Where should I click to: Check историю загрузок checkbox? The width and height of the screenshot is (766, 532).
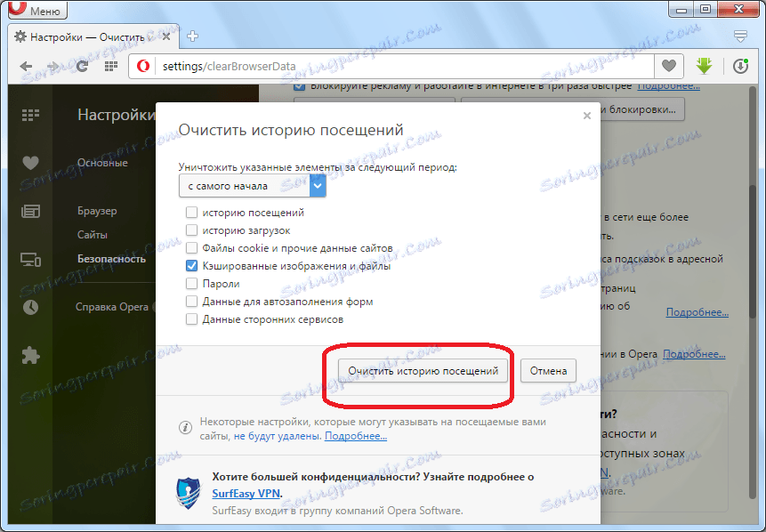[191, 230]
